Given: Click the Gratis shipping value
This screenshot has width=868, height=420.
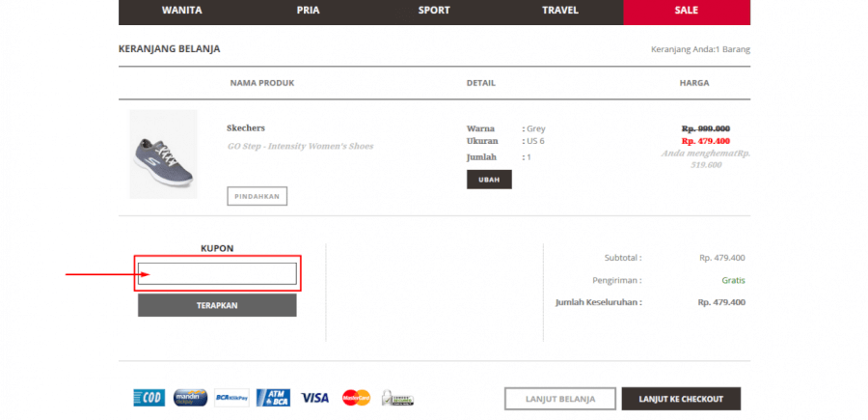Looking at the screenshot, I should tap(734, 280).
